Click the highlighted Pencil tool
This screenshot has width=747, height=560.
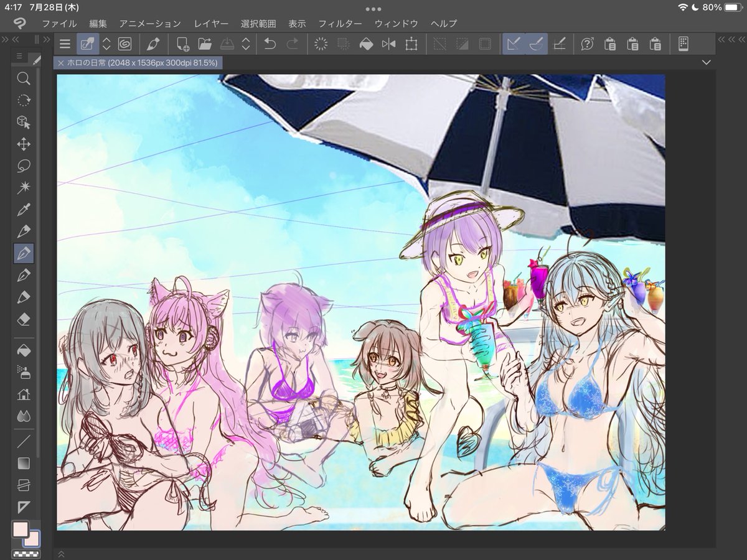pyautogui.click(x=24, y=253)
